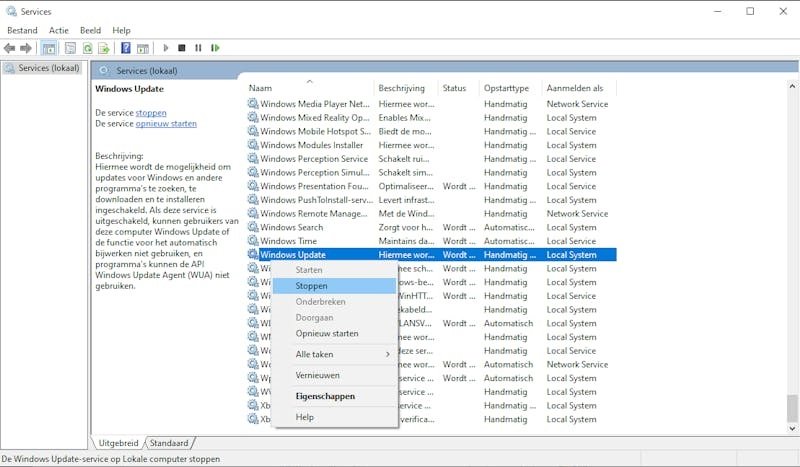Click the 'stoppen' service link

coord(151,113)
